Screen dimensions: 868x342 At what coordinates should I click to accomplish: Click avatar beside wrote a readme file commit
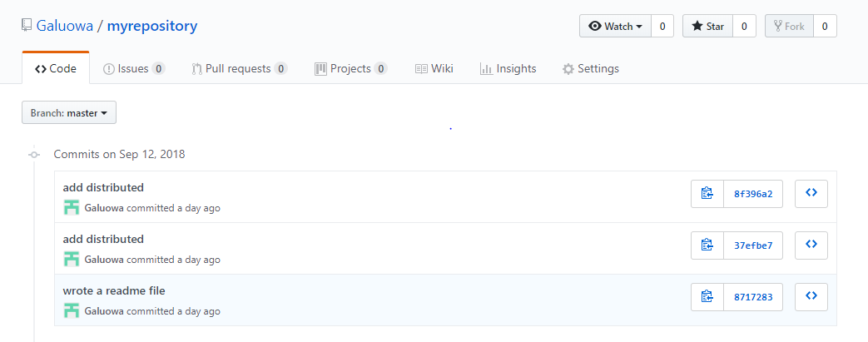(x=72, y=310)
